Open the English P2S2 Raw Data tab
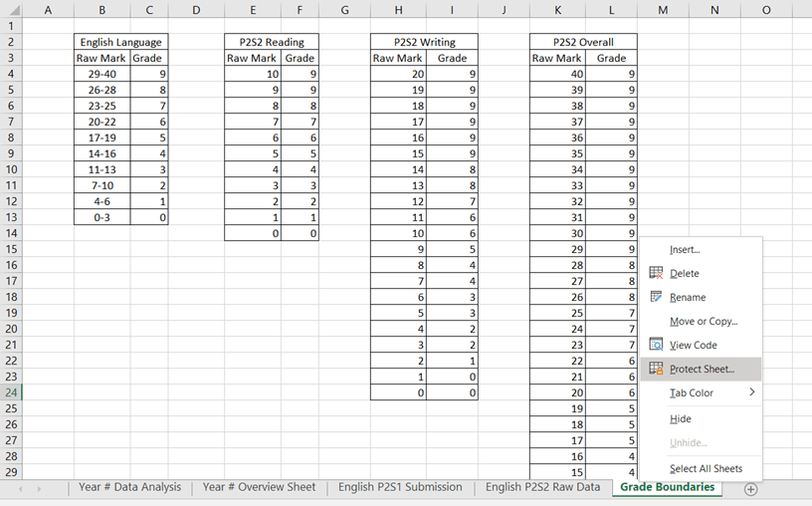 pyautogui.click(x=542, y=487)
